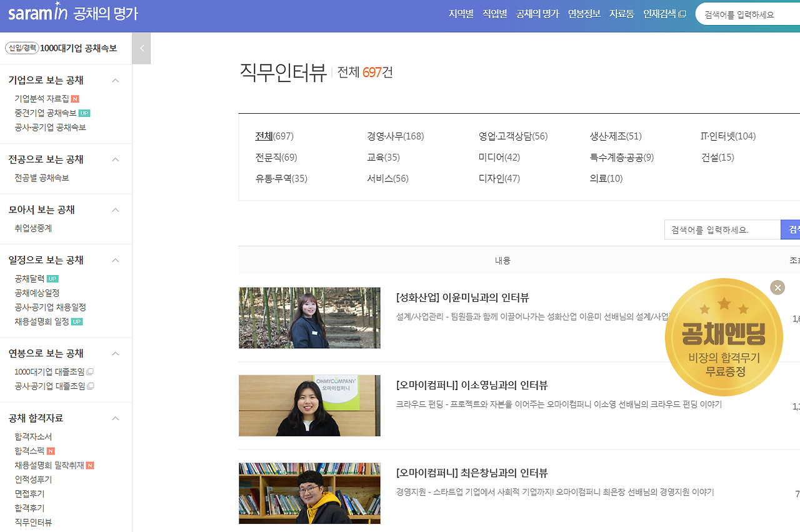Collapse the left sidebar with the arrow tab
Screen dimensions: 800x532
[x=141, y=48]
